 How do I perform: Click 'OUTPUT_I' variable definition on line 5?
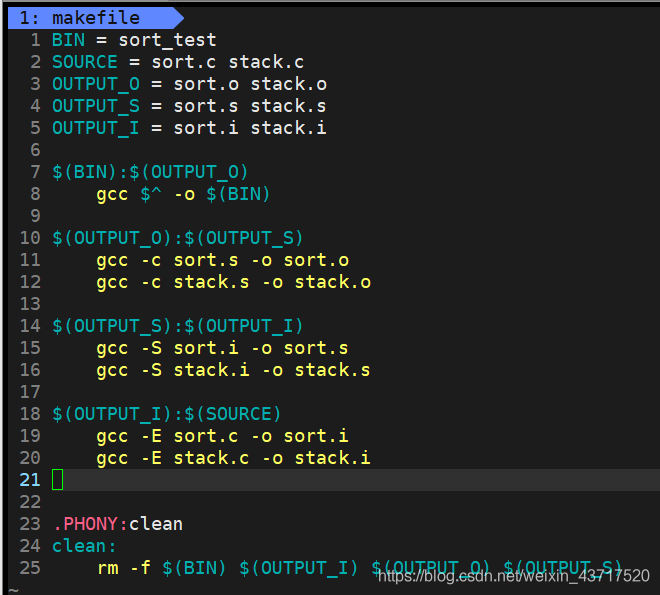pyautogui.click(x=96, y=128)
